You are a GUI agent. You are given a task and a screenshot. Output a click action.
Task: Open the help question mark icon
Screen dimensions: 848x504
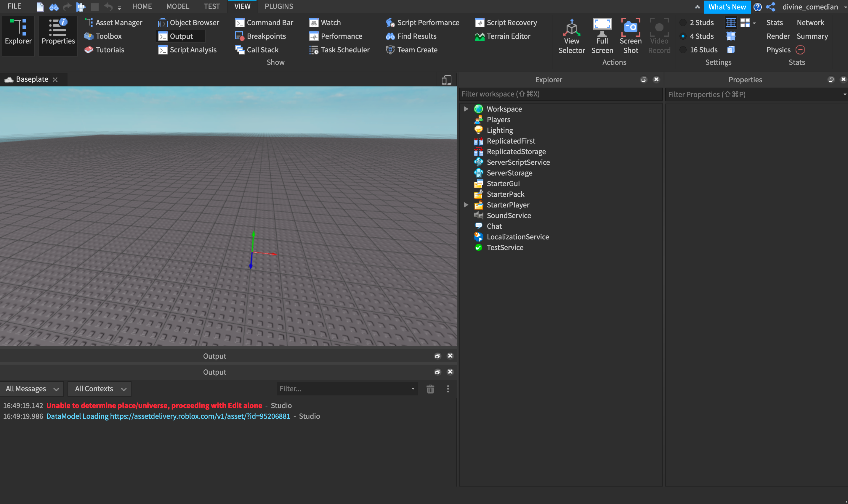(757, 7)
